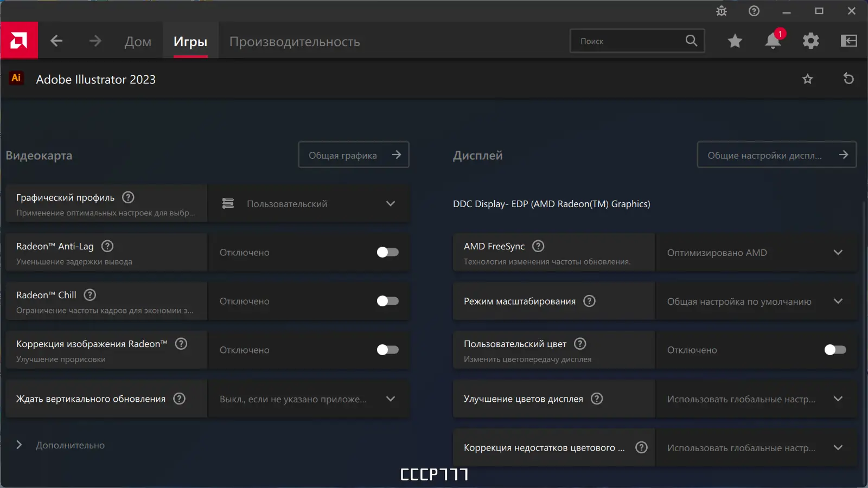Viewport: 868px width, 488px height.
Task: Open settings gear
Action: [x=811, y=41]
